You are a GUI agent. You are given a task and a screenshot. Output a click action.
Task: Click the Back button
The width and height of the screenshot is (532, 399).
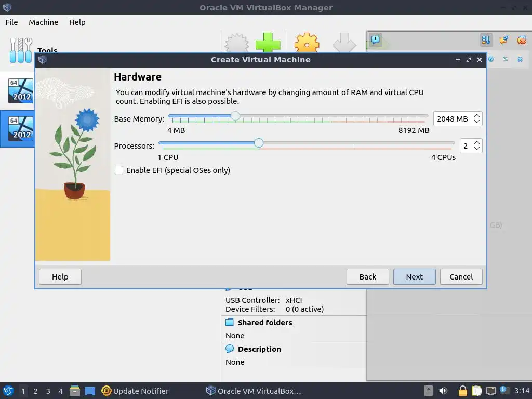[367, 277]
